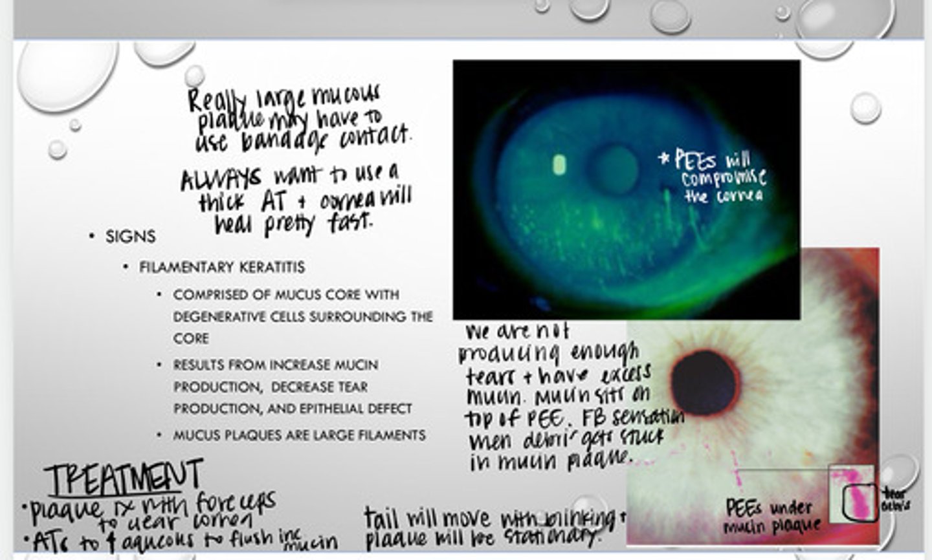Select the 'We are not producing enough tears' note

557,397
